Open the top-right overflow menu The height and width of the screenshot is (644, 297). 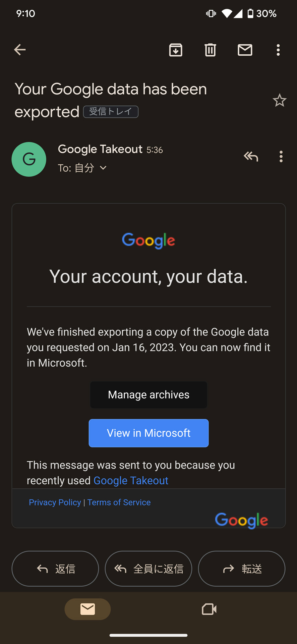tap(278, 50)
